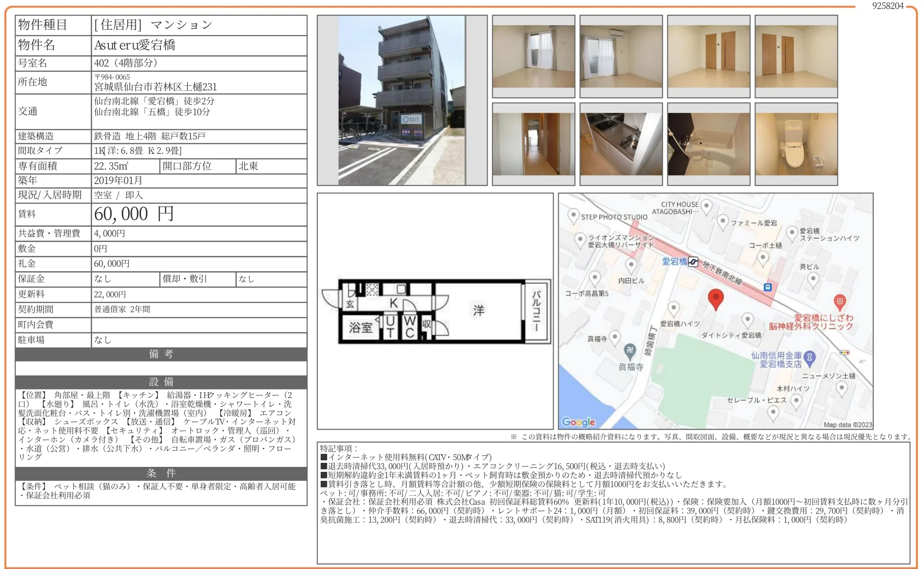Click the 4,000円 management fee value
The width and height of the screenshot is (924, 569).
[x=110, y=233]
